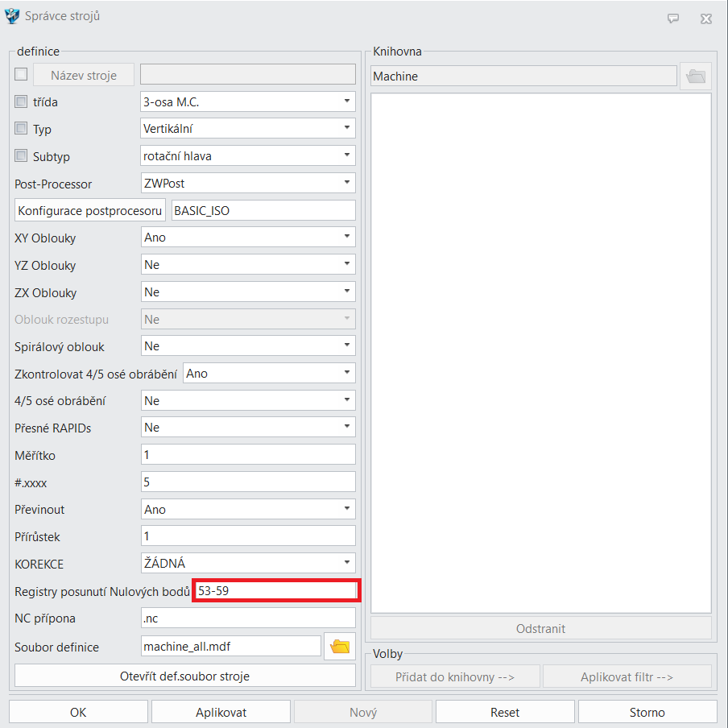The height and width of the screenshot is (728, 728).
Task: Open the Přesné RAPIDs dropdown
Action: pos(248,427)
